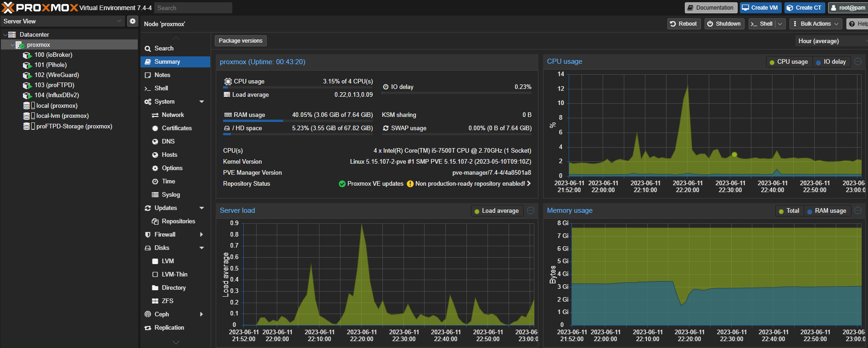Open the root@pam user menu

tap(848, 8)
